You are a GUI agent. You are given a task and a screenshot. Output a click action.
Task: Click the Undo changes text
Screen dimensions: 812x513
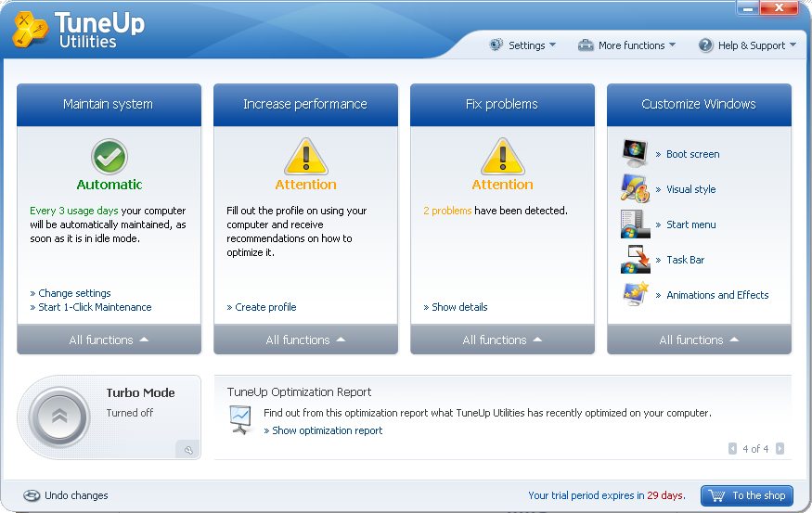76,495
